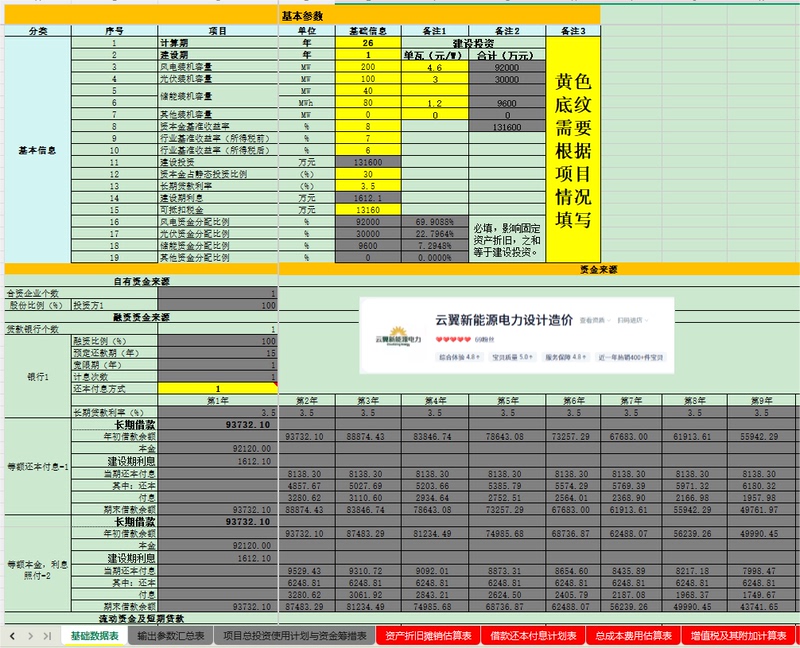Select the ending balance 49761.97
800x648 pixels.
pyautogui.click(x=761, y=509)
